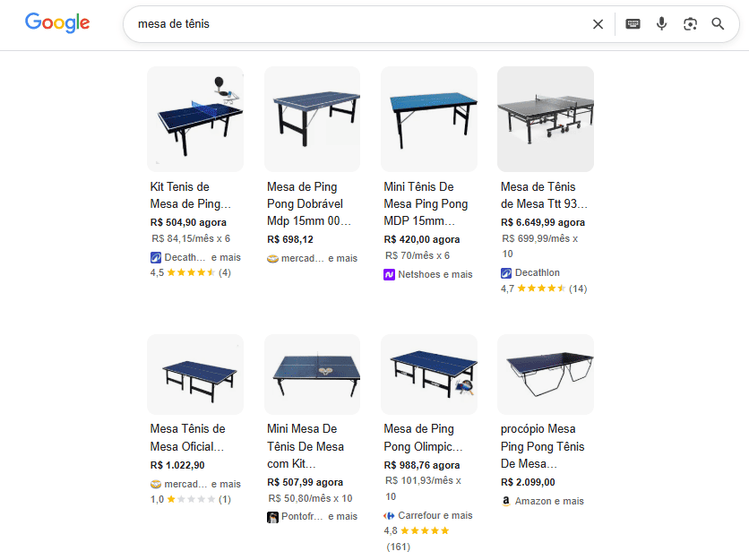The image size is (749, 560).
Task: Open the on-screen keyboard icon
Action: (633, 23)
